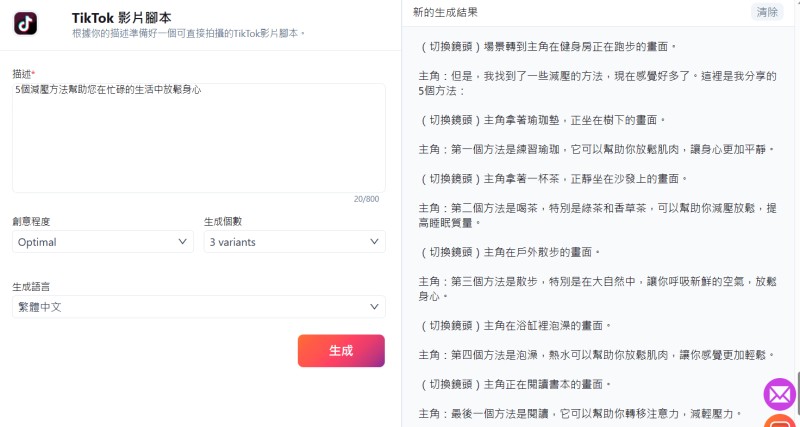
Task: Open the 生成個數 3 variants dropdown
Action: (x=294, y=242)
